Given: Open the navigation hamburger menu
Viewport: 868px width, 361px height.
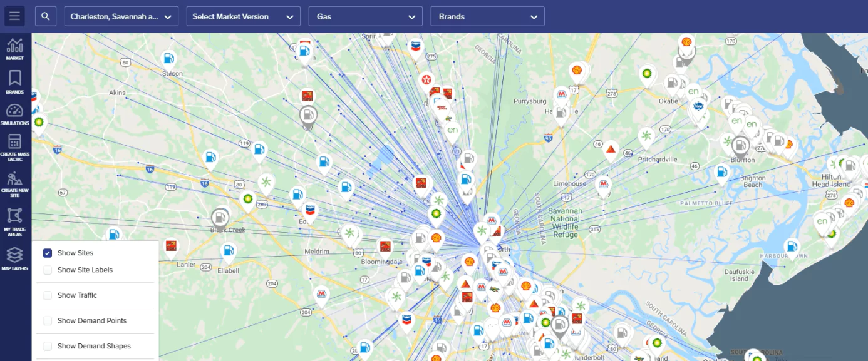Looking at the screenshot, I should point(14,16).
